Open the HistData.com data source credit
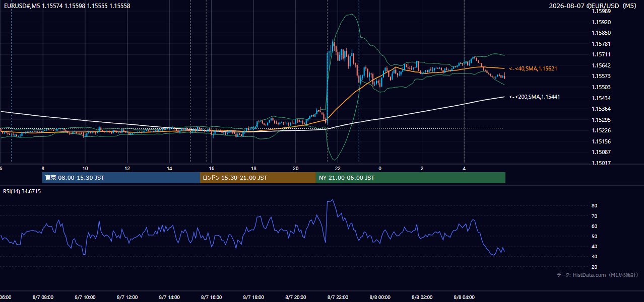The image size is (644, 302). pos(598,275)
